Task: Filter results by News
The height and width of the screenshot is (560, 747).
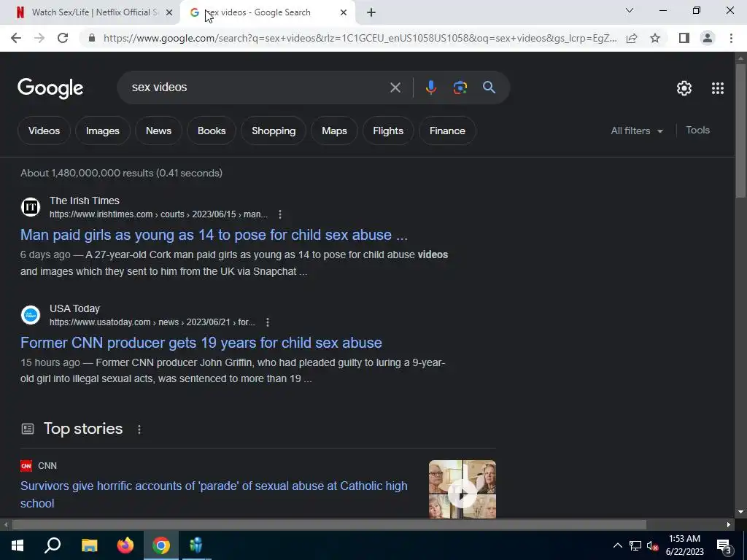Action: pos(158,131)
